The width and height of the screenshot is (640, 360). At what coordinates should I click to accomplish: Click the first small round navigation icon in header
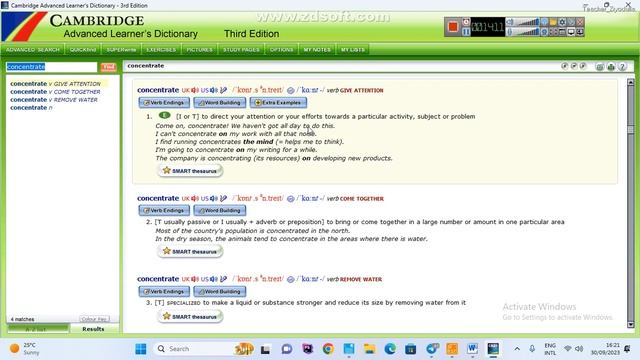tap(565, 66)
